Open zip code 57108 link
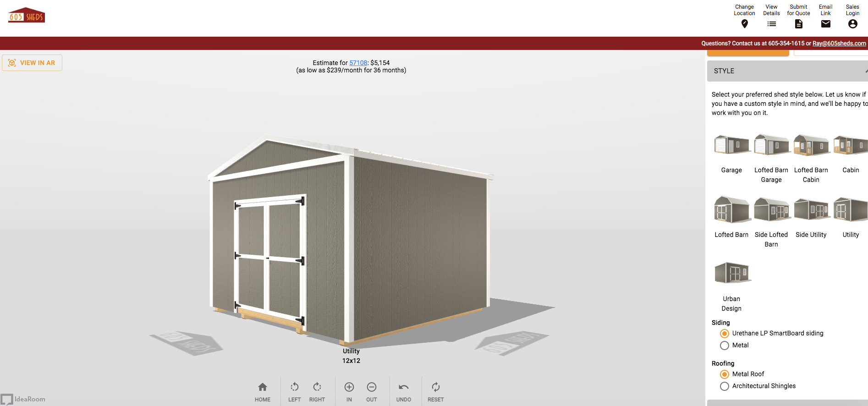Viewport: 868px width, 406px height. pyautogui.click(x=358, y=63)
